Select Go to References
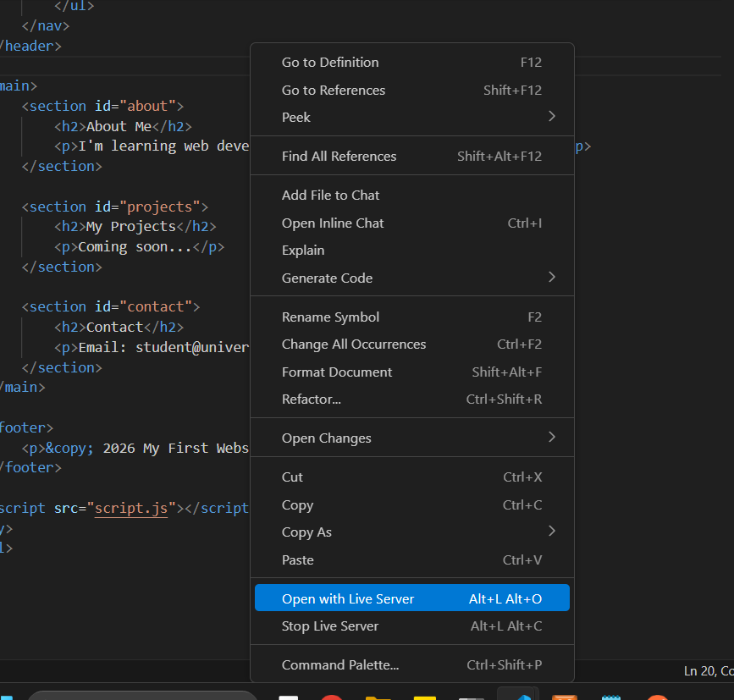734x700 pixels. click(333, 91)
